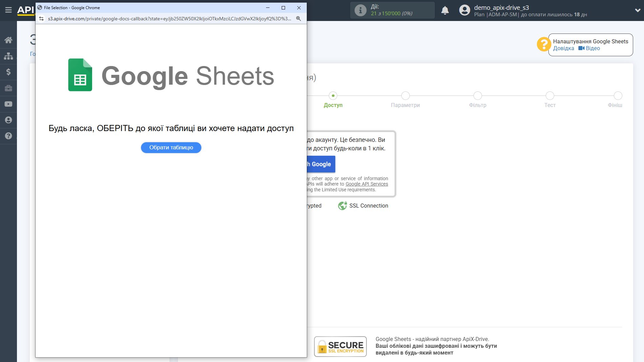Click the Обрати таблицю button
This screenshot has width=644, height=362.
(171, 148)
